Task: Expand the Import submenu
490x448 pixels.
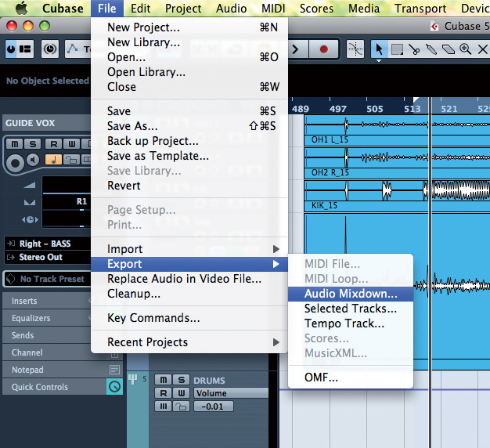Action: tap(189, 249)
